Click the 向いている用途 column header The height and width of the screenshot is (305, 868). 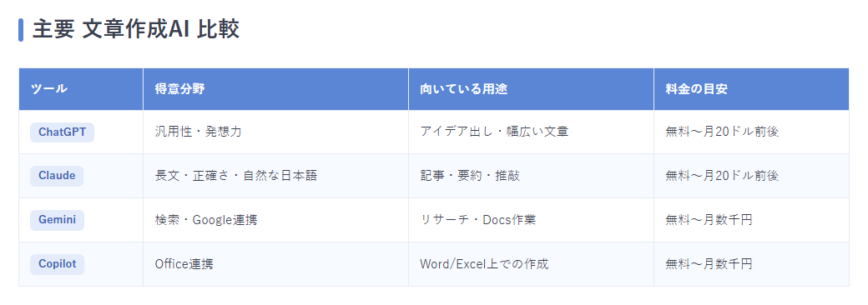pos(531,89)
